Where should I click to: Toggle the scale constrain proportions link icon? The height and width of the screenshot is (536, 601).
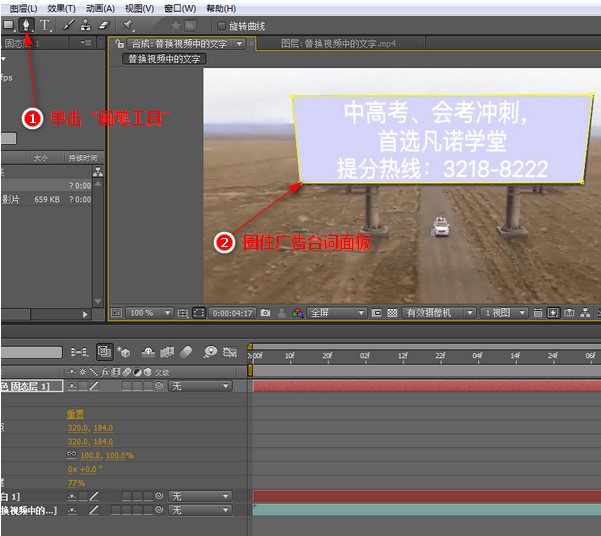72,455
